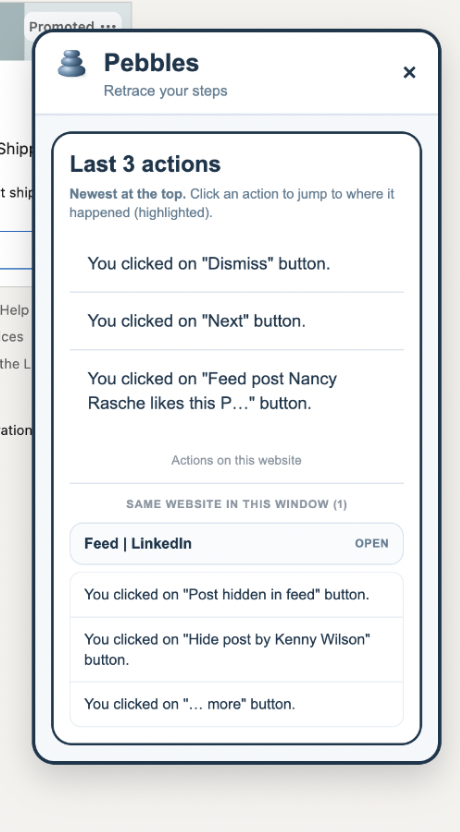Select the Nancy Rasche feed post action
The image size is (460, 832).
237,391
